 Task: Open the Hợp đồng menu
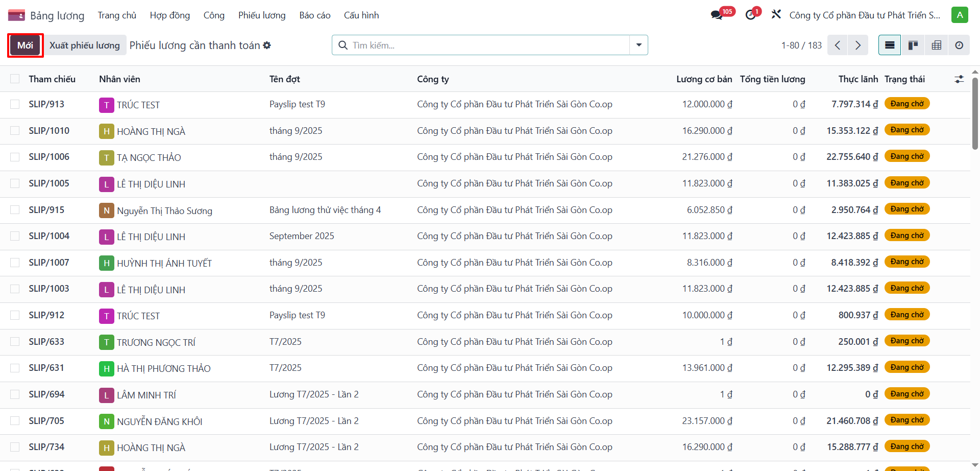tap(170, 15)
